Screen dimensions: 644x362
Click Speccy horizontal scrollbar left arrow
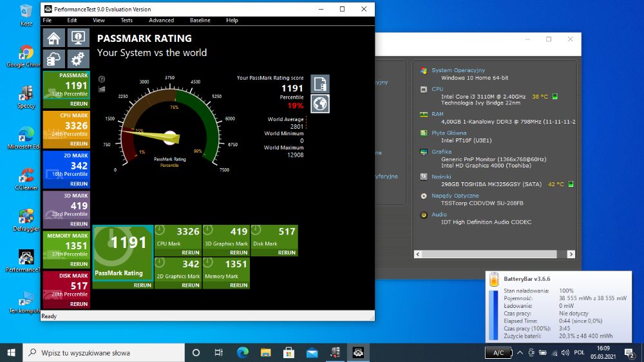tap(418, 254)
